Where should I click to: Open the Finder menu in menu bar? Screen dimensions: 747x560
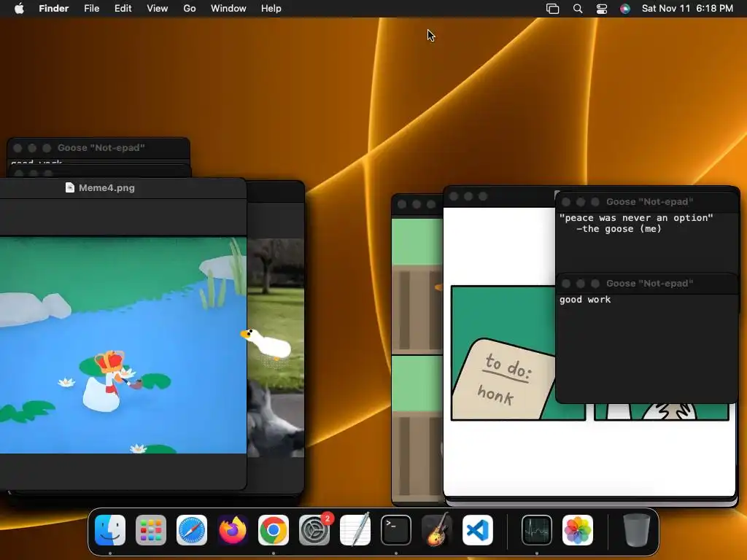coord(54,9)
